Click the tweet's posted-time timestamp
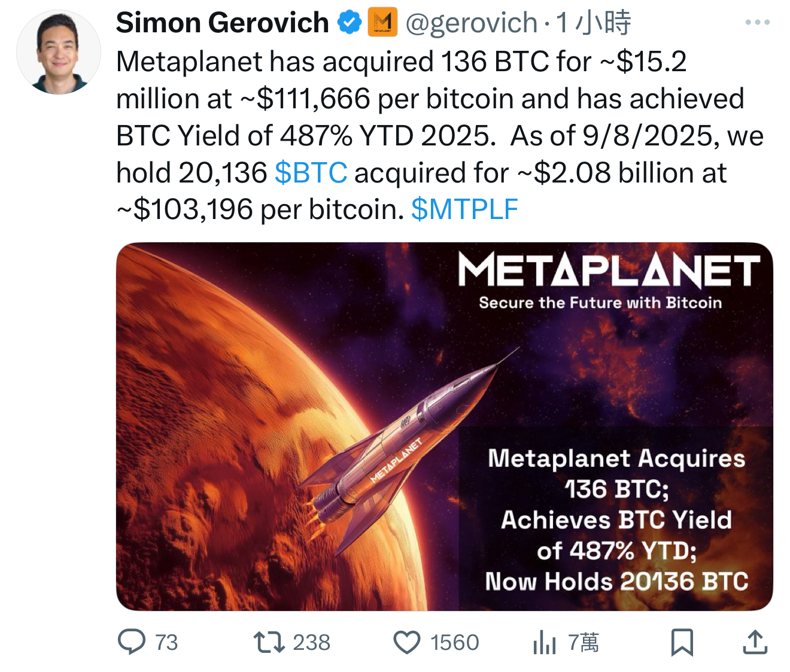The width and height of the screenshot is (790, 672). 593,23
